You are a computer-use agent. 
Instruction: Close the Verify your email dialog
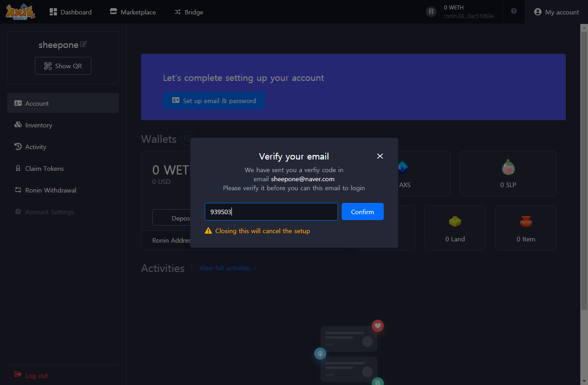click(x=380, y=156)
